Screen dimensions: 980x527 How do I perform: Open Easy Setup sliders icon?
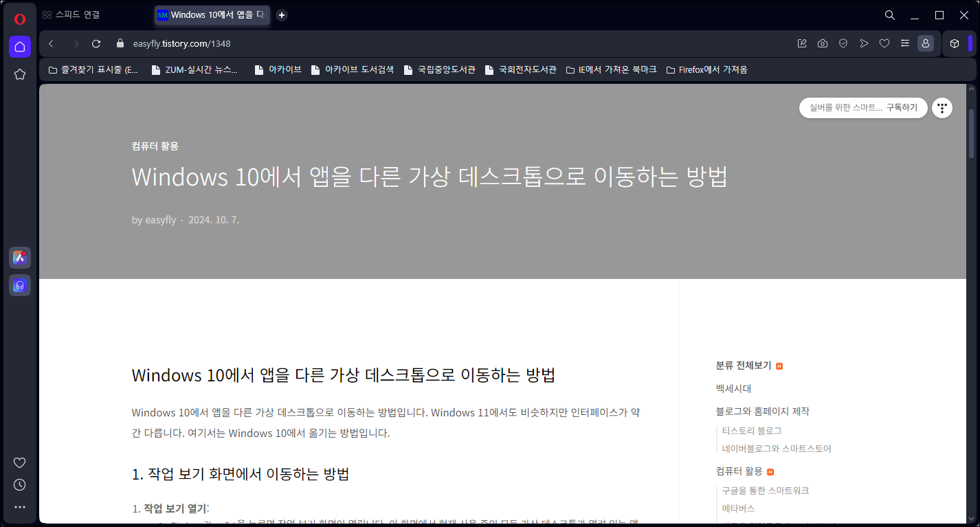point(905,43)
